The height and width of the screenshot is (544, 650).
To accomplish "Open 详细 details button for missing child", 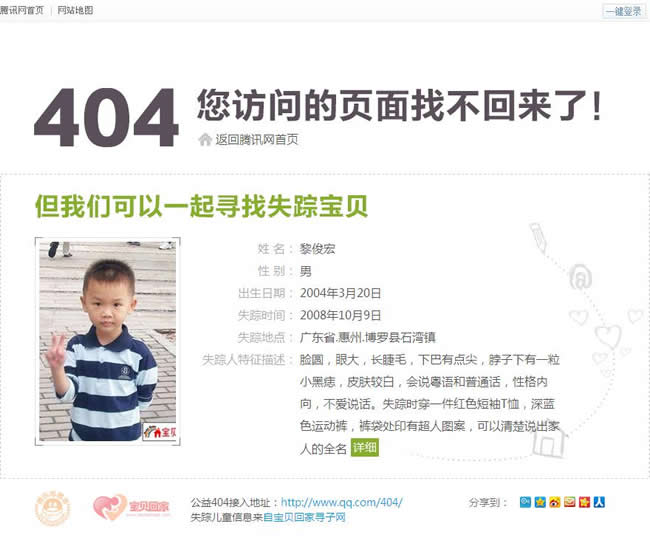I will [365, 447].
